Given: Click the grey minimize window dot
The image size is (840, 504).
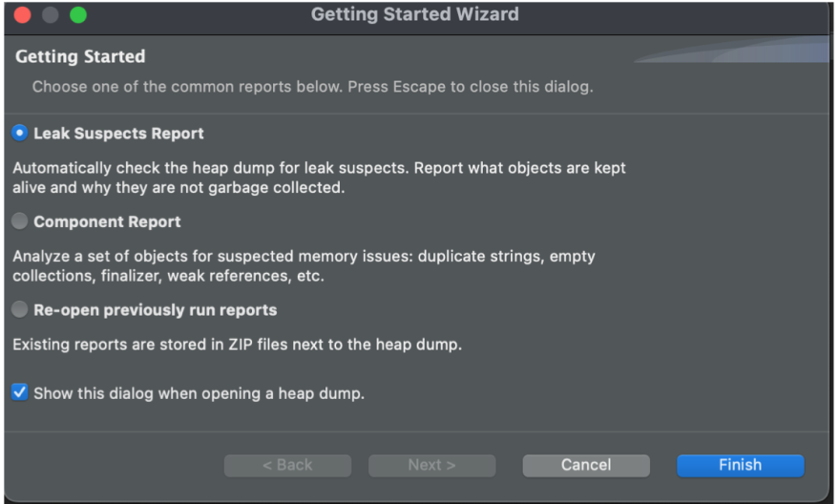Looking at the screenshot, I should [x=51, y=15].
